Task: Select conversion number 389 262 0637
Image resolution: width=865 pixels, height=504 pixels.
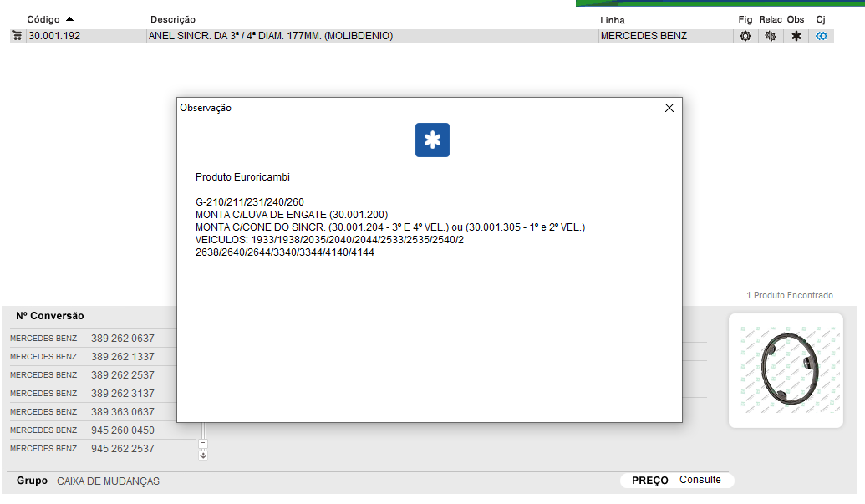Action: click(x=122, y=339)
